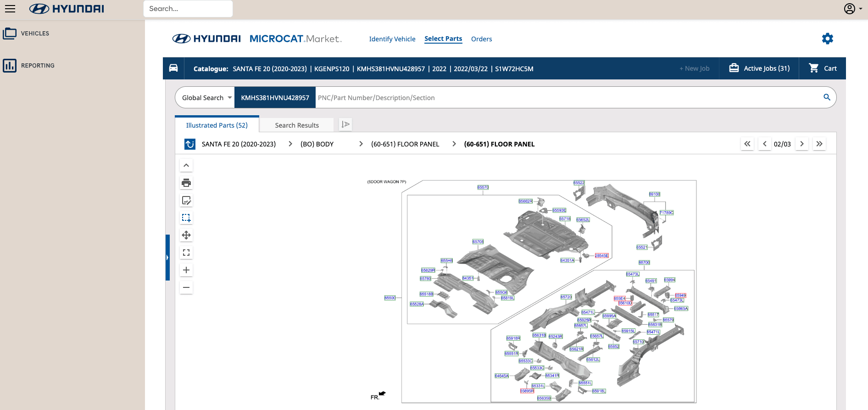The height and width of the screenshot is (410, 868).
Task: Switch to Search Results tab
Action: (x=297, y=125)
